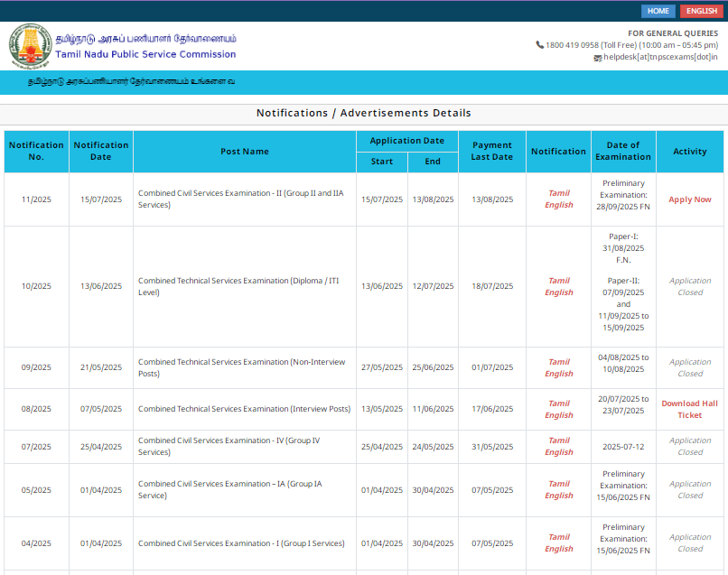Image resolution: width=728 pixels, height=575 pixels.
Task: Open English notification for Interview Posts exam
Action: click(x=558, y=415)
